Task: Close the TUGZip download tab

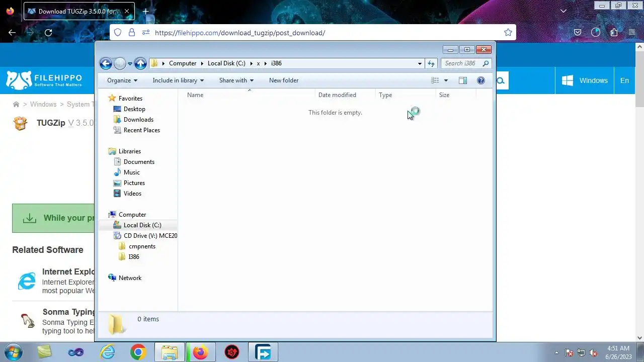Action: pyautogui.click(x=127, y=11)
